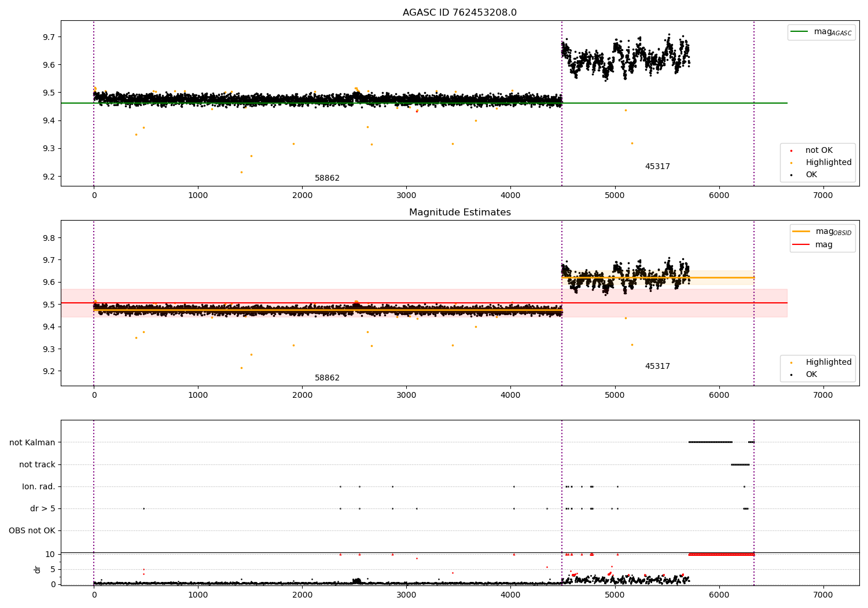Click the 9.8 y-axis tick label
Screen dimensions: 868x608
(50, 239)
